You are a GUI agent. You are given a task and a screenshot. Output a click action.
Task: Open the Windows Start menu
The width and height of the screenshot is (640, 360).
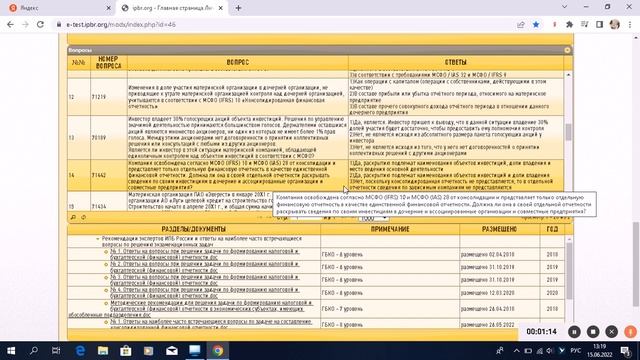(x=11, y=351)
